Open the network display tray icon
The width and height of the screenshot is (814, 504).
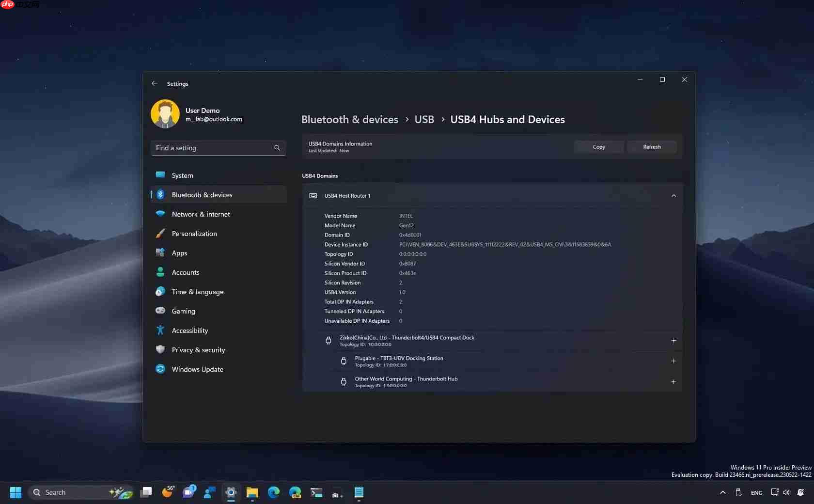coord(775,492)
